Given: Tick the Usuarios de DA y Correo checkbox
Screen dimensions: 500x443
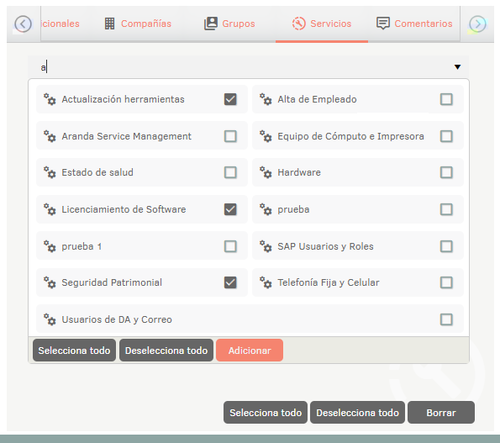Looking at the screenshot, I should click(x=446, y=320).
